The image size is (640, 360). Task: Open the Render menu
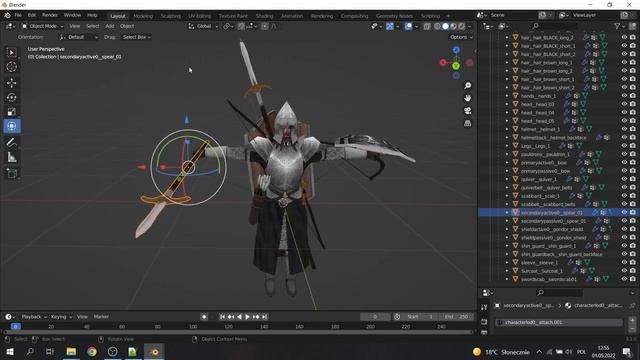(x=50, y=15)
